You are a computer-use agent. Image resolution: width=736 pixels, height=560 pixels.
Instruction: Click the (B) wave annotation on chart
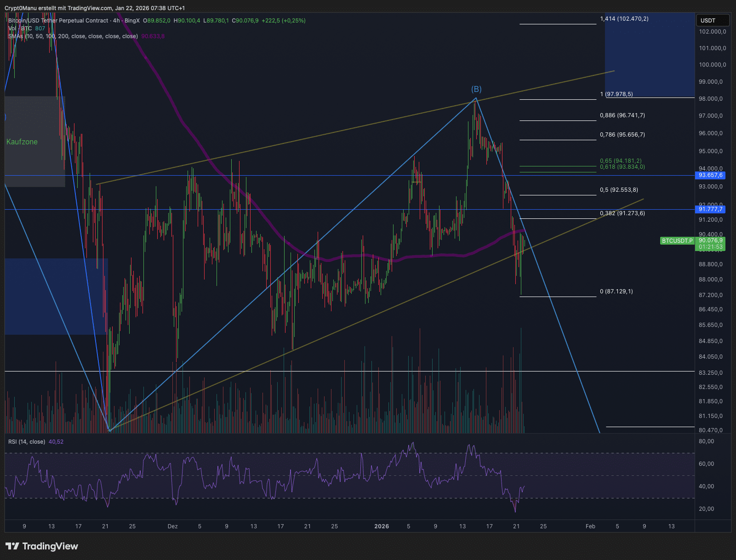[x=476, y=89]
